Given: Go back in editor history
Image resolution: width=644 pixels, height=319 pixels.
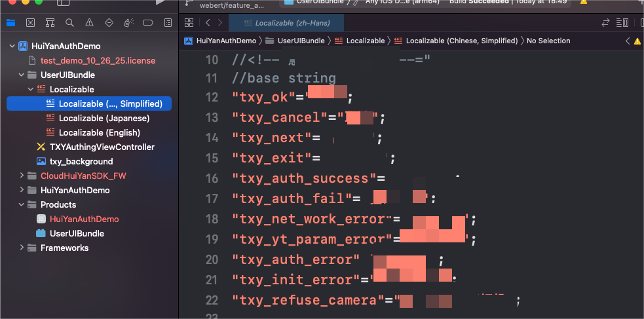Looking at the screenshot, I should click(208, 23).
